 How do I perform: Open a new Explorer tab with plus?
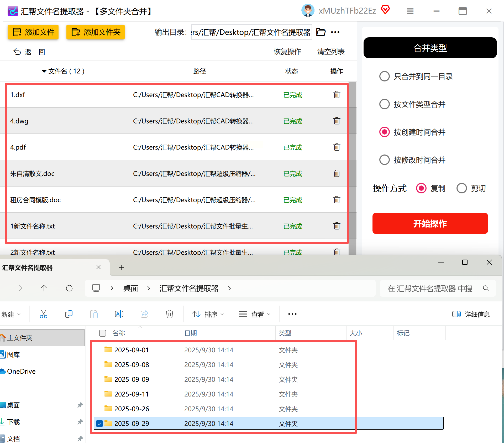[x=121, y=267]
